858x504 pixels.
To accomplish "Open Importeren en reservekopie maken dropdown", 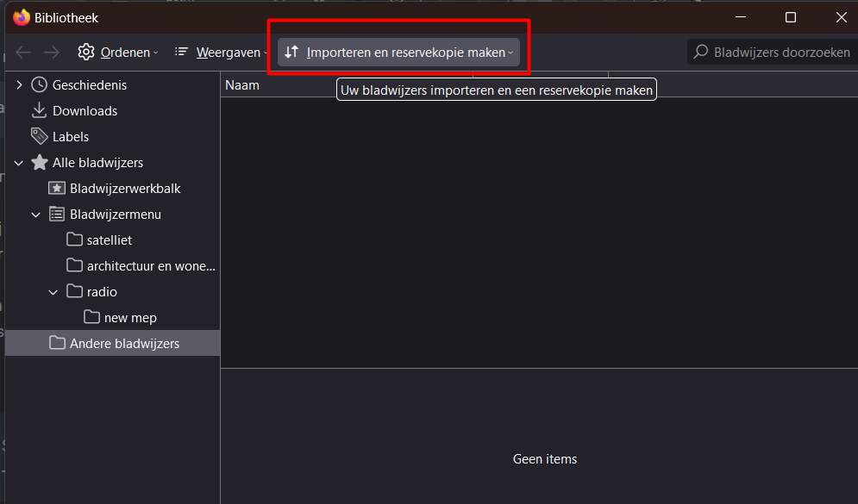I will [x=398, y=53].
